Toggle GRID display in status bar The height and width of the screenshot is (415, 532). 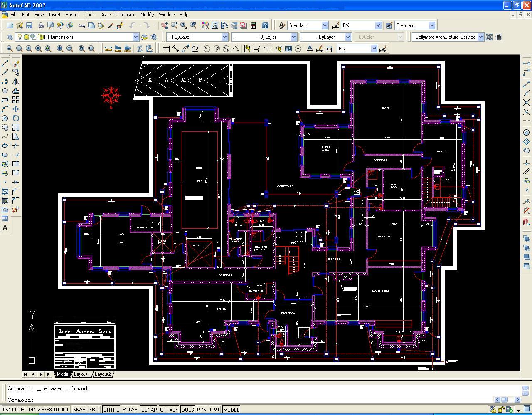(94, 410)
